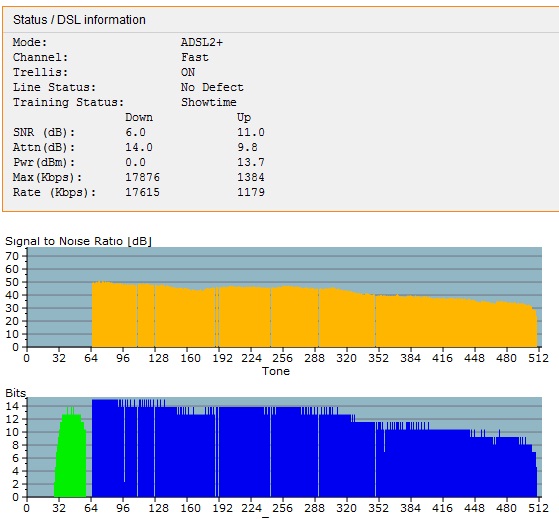The height and width of the screenshot is (519, 559).
Task: Select the 'Training Status:' label
Action: 68,102
